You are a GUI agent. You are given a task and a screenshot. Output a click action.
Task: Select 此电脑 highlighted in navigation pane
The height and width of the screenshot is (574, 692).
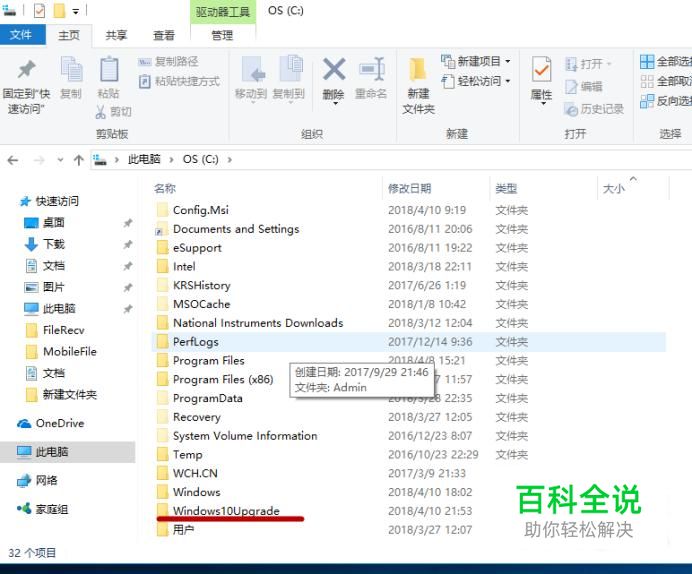(x=67, y=452)
